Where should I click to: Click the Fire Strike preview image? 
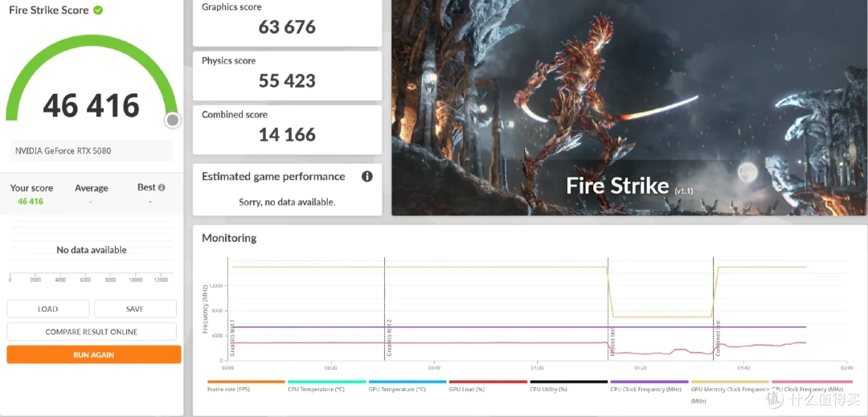pos(629,108)
